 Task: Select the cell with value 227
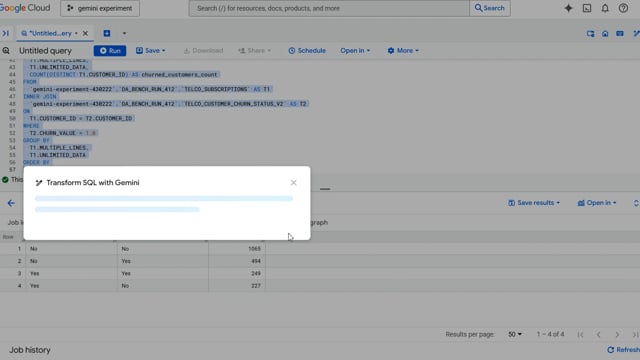237,286
